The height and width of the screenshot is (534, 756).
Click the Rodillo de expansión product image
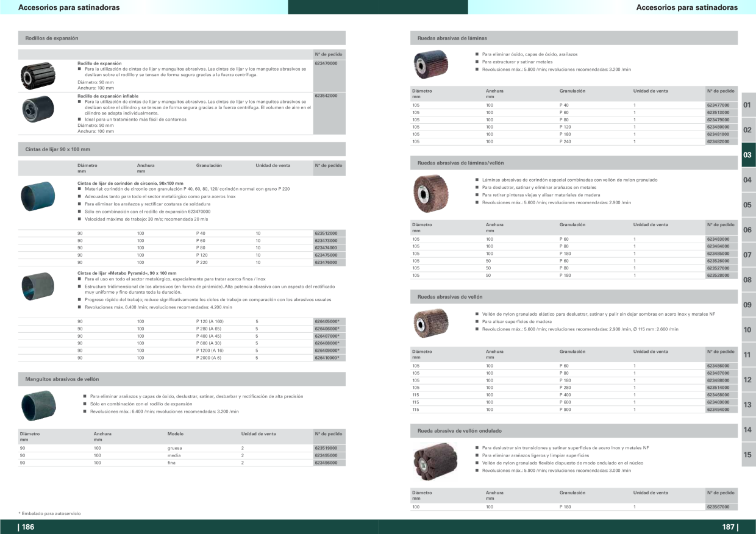[37, 76]
